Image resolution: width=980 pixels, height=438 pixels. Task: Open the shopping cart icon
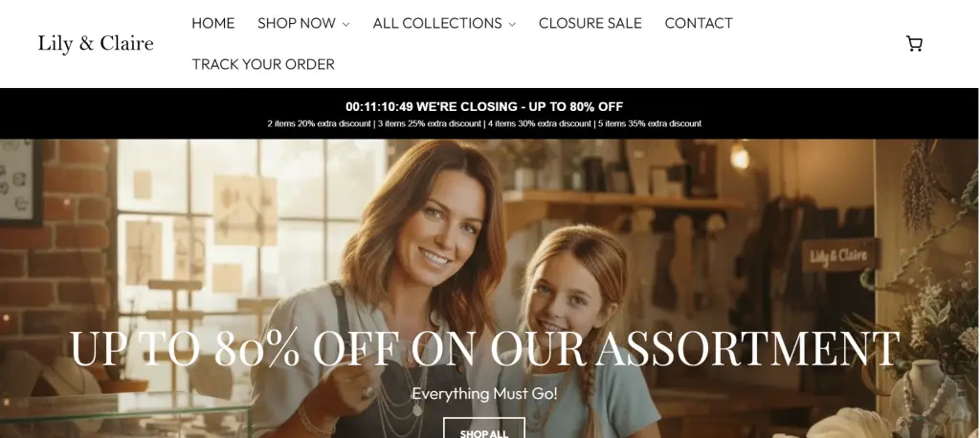914,44
